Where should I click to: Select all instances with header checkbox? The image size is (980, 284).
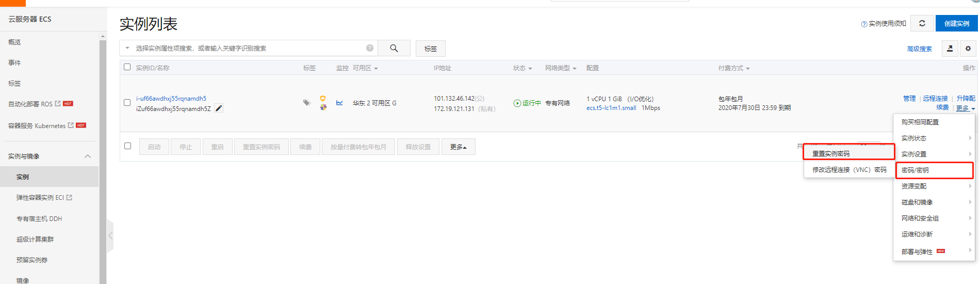tap(127, 67)
